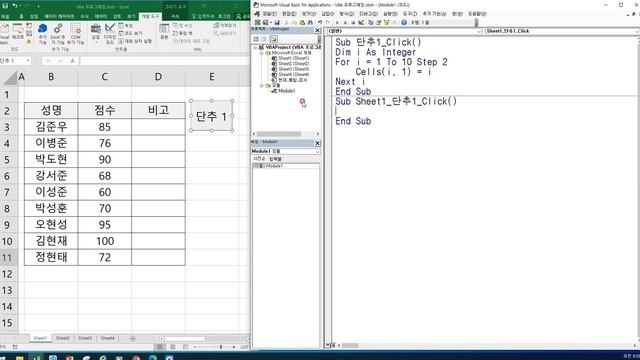Switch to the Sheet2 worksheet tab

pos(62,338)
